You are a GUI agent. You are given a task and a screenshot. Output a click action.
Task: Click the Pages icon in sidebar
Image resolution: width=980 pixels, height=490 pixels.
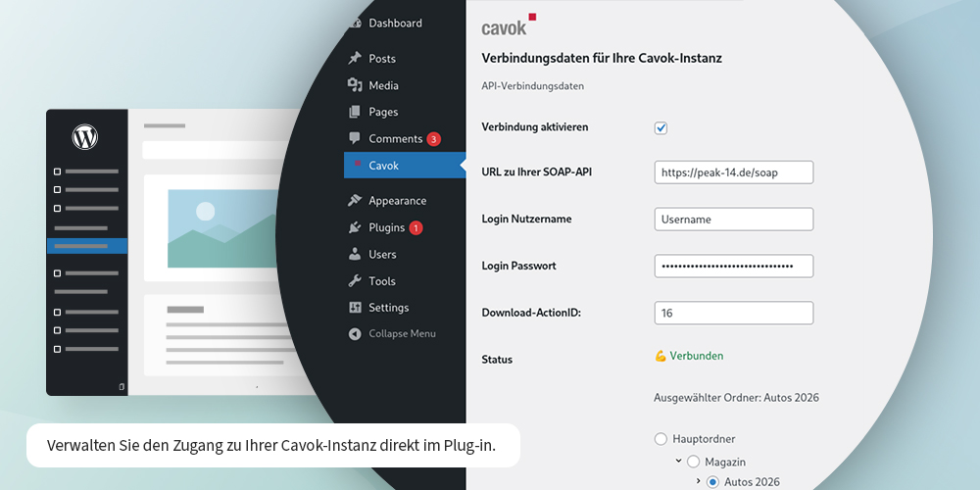point(355,112)
